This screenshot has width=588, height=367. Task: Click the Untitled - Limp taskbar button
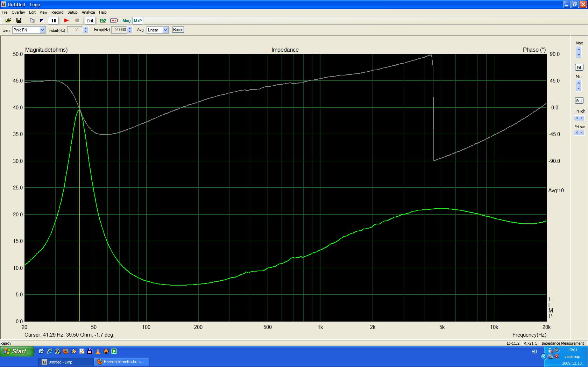point(65,362)
